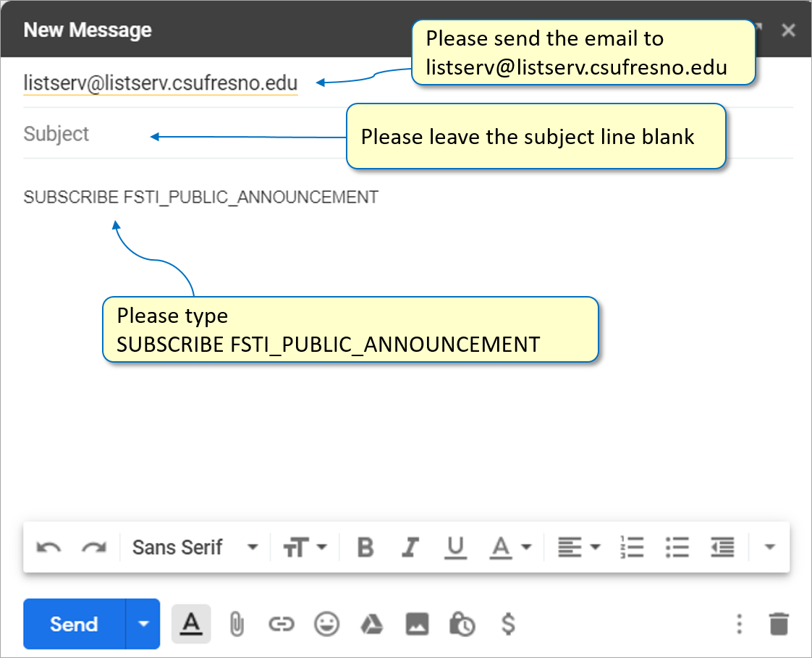Open the text color picker
This screenshot has height=658, width=812.
(510, 547)
